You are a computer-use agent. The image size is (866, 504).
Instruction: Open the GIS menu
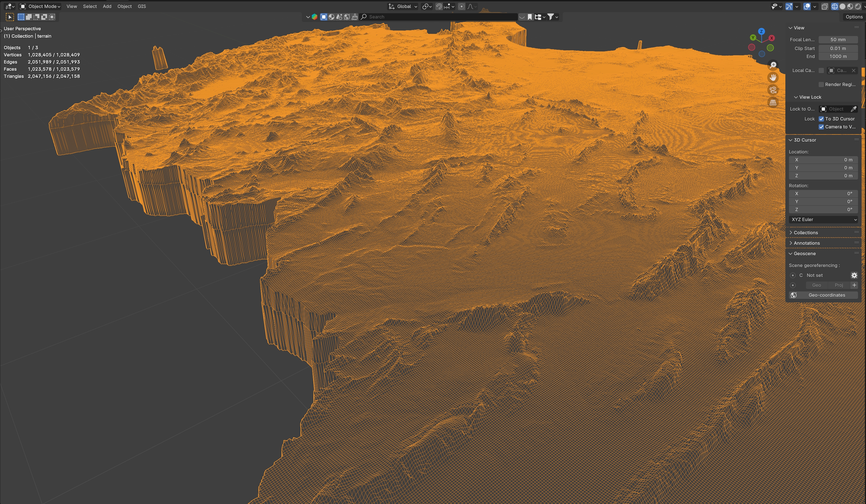point(142,7)
